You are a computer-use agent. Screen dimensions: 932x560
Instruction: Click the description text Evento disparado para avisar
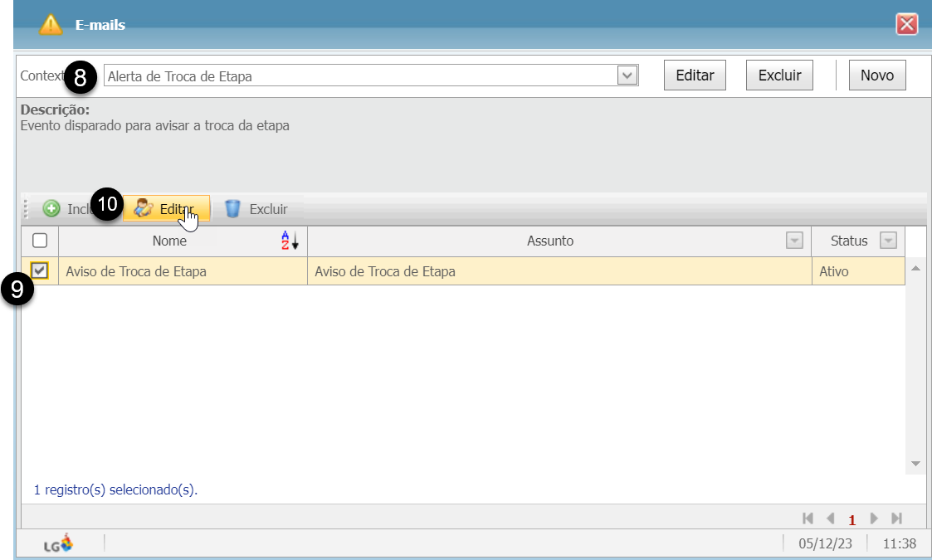(x=154, y=125)
